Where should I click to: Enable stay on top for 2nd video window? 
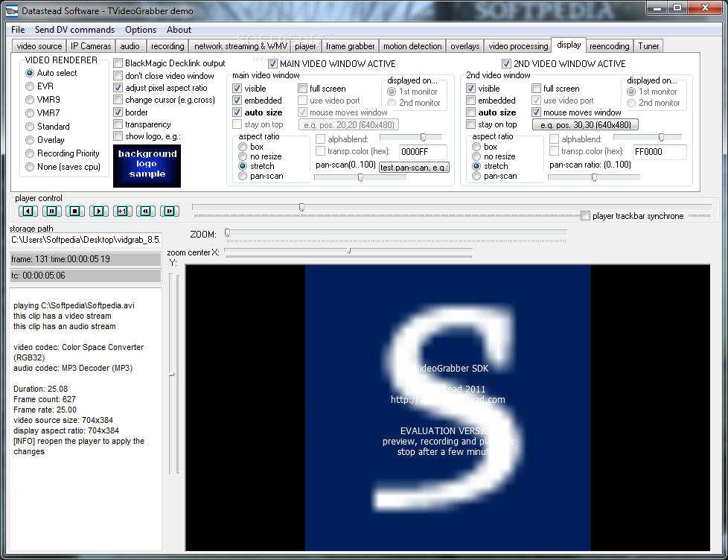470,125
